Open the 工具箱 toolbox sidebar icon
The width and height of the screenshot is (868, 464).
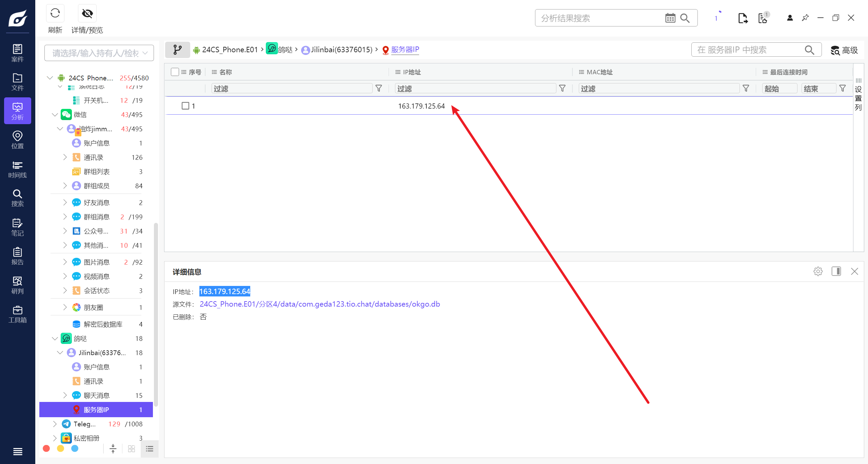(x=17, y=314)
